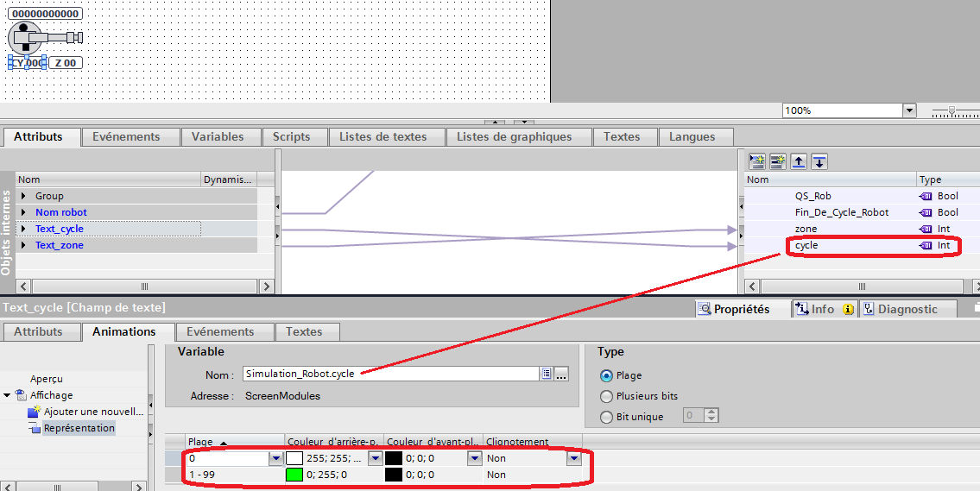Click the add new property icon in variables toolbar
980x491 pixels.
click(x=757, y=161)
